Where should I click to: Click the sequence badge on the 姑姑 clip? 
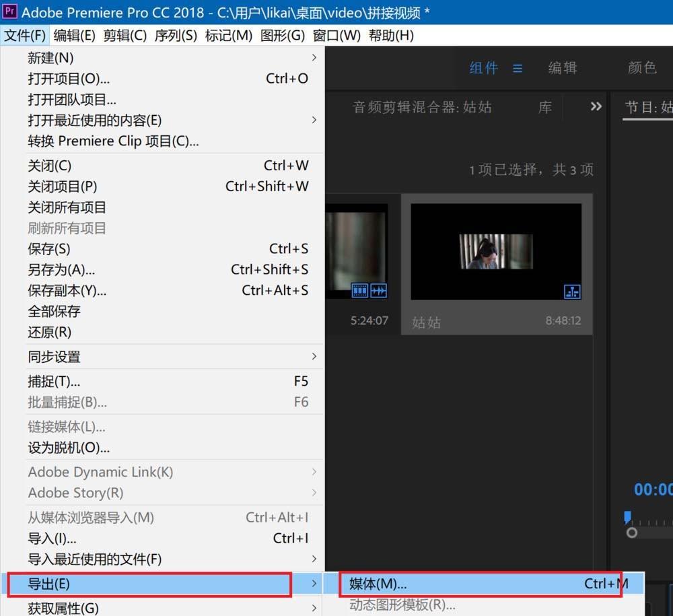573,292
